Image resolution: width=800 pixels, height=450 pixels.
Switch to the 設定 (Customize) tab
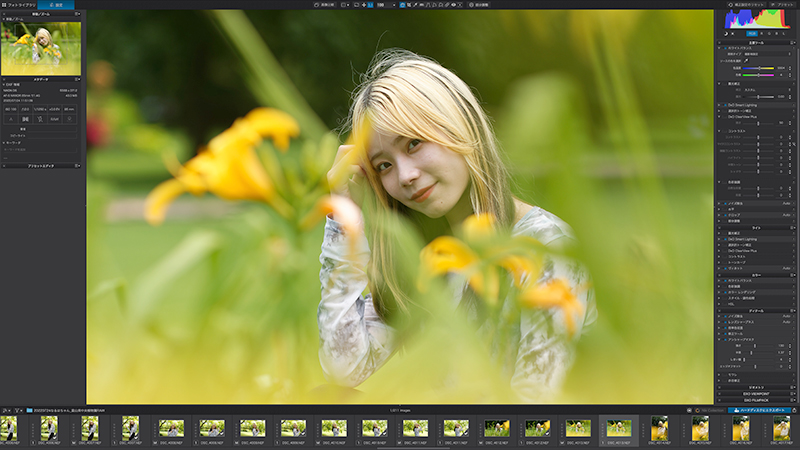56,5
